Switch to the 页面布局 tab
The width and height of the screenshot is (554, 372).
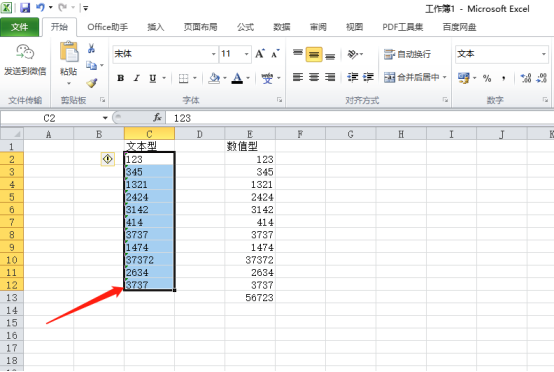coord(200,27)
